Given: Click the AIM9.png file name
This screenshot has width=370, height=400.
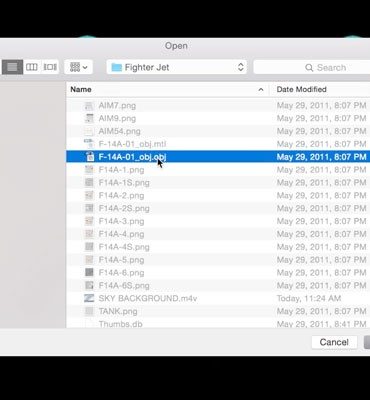Looking at the screenshot, I should (x=117, y=118).
